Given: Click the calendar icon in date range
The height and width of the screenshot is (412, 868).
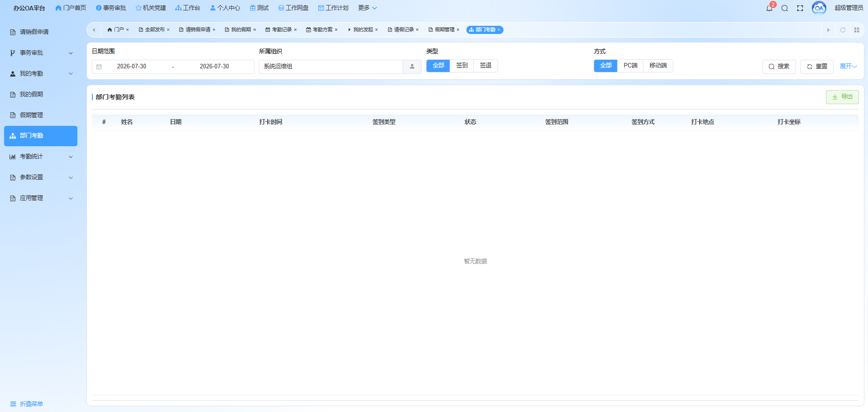Looking at the screenshot, I should coord(99,67).
